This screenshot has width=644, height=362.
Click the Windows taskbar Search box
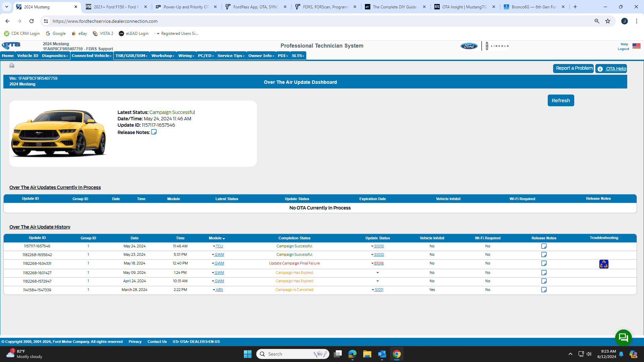click(x=292, y=354)
